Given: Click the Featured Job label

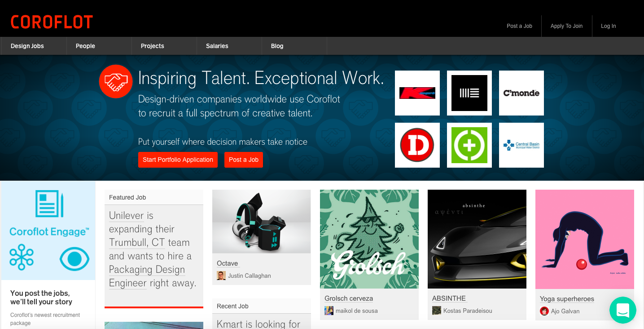Looking at the screenshot, I should click(x=127, y=197).
